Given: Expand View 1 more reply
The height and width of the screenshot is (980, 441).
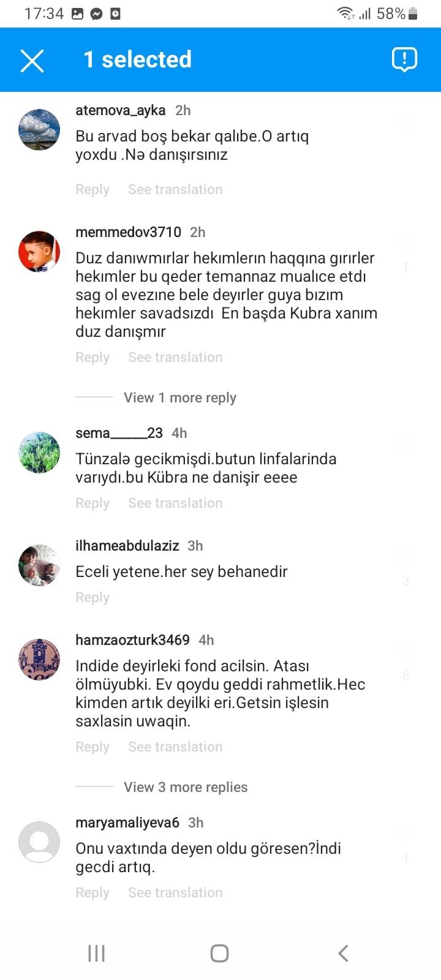Looking at the screenshot, I should (x=180, y=398).
